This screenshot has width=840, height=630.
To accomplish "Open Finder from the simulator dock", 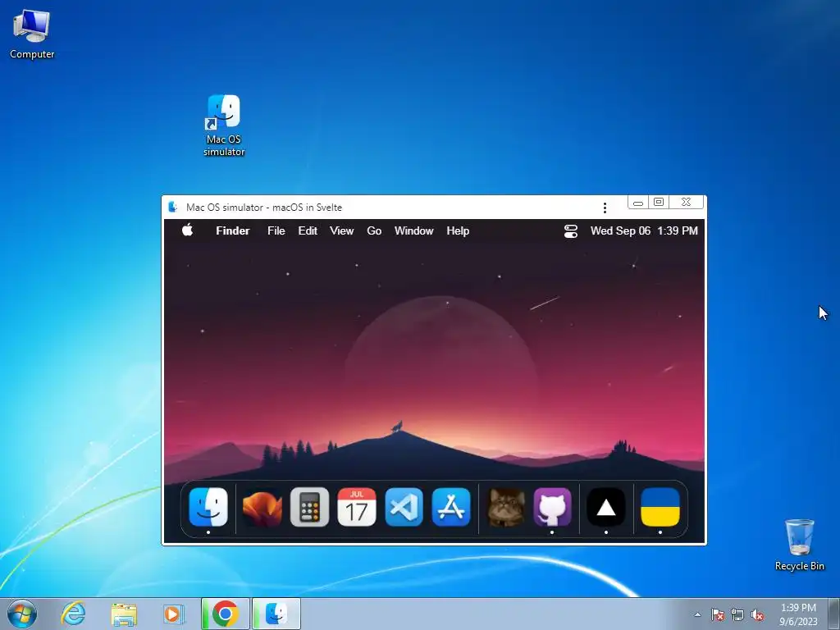I will point(208,507).
